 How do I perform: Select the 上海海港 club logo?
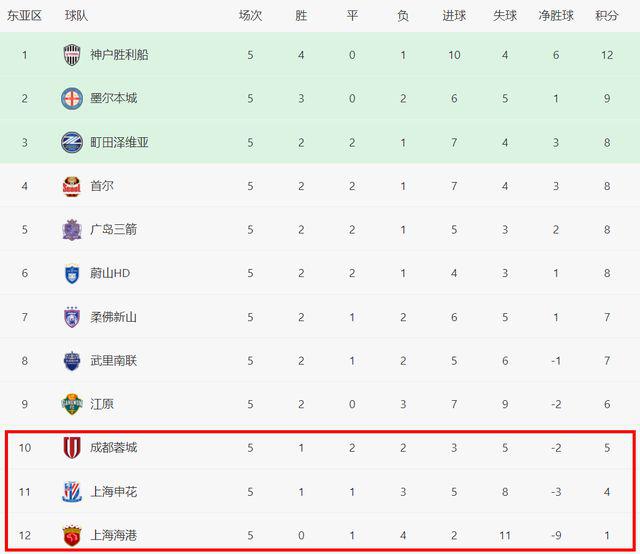tap(73, 535)
